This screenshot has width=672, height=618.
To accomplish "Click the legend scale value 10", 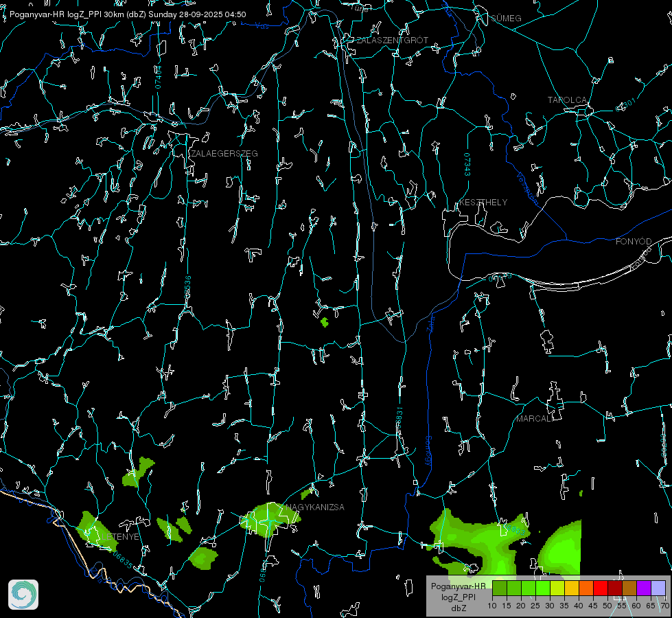I will 492,606.
